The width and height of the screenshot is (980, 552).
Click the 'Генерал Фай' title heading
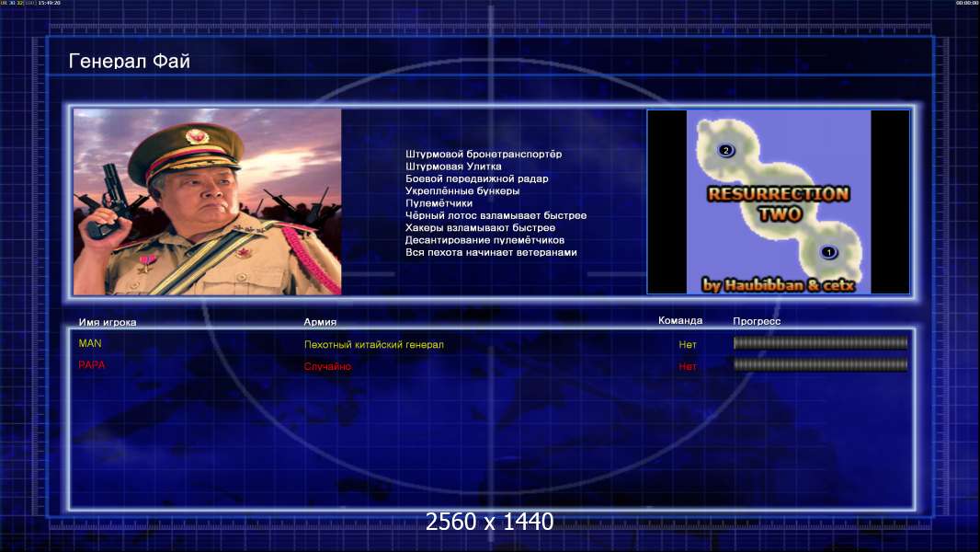pyautogui.click(x=130, y=62)
